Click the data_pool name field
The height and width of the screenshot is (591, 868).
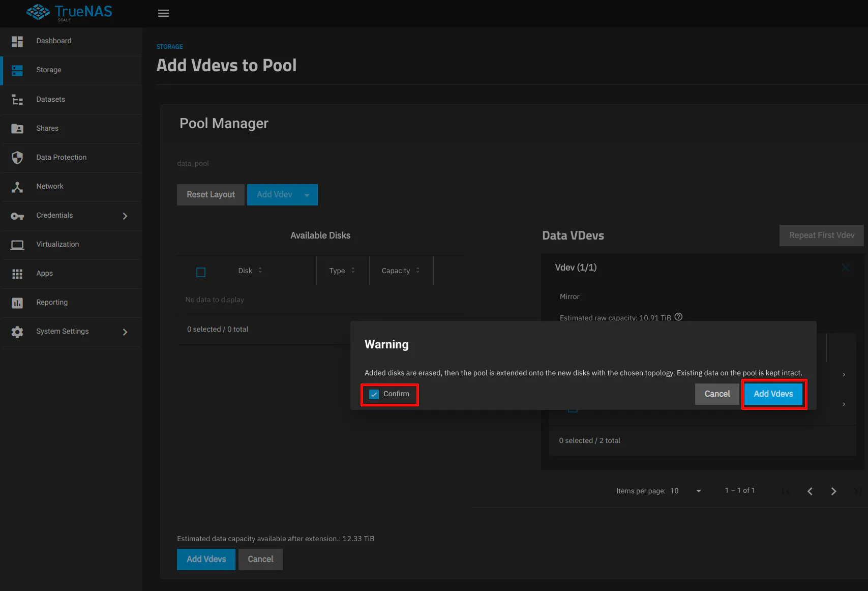193,163
